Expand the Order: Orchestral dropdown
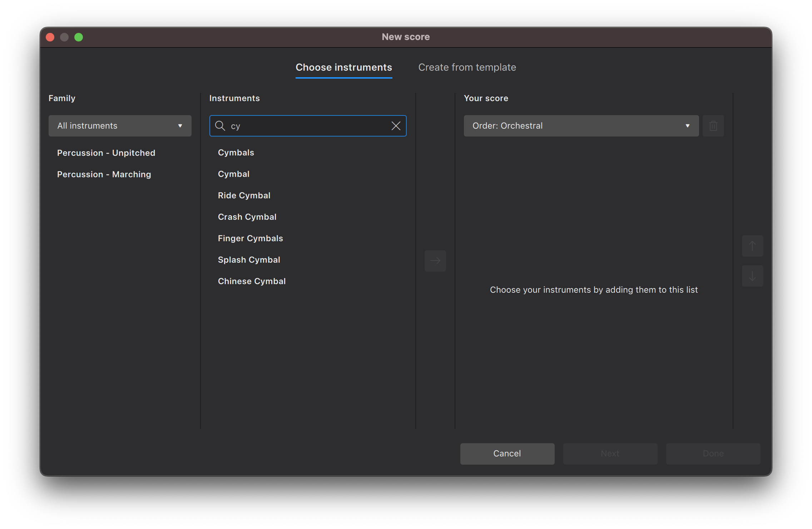 [x=581, y=126]
